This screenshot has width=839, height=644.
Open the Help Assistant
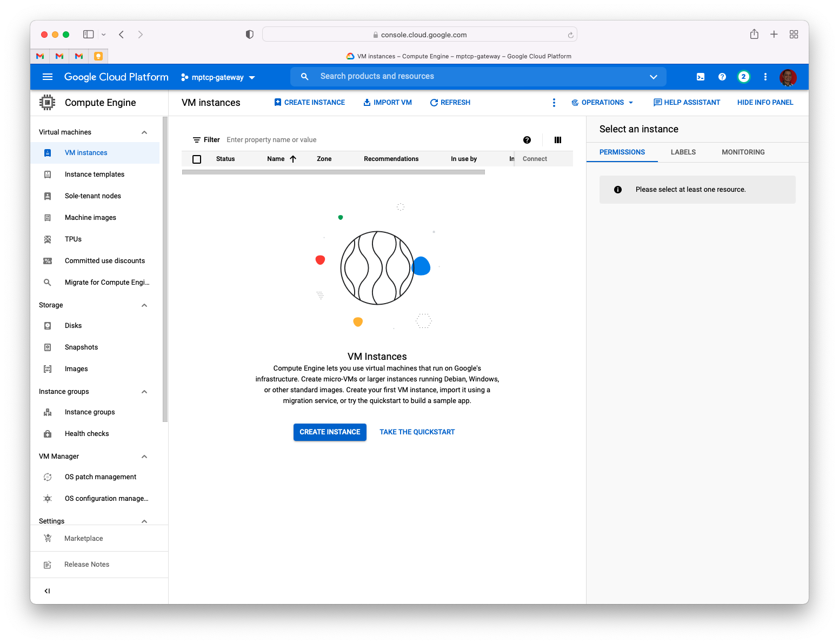tap(687, 103)
